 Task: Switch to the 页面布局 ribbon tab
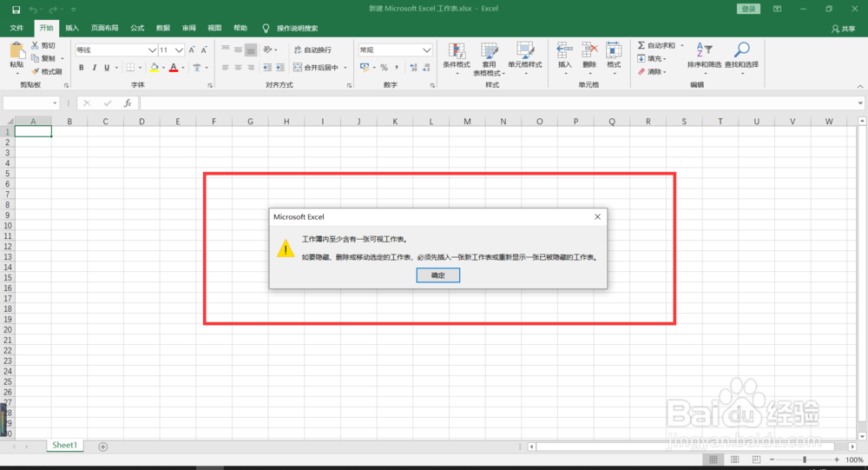(105, 28)
